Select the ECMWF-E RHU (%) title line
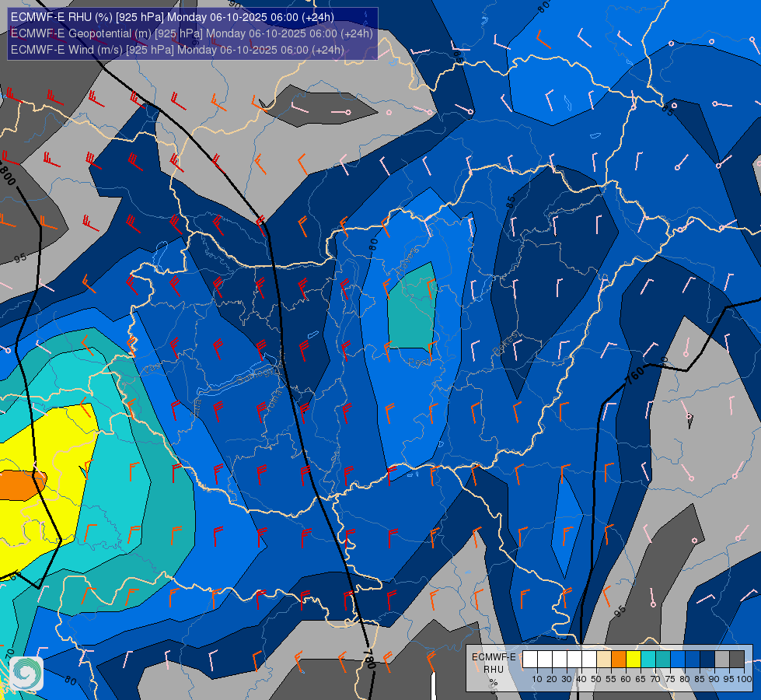The width and height of the screenshot is (761, 700). click(173, 17)
